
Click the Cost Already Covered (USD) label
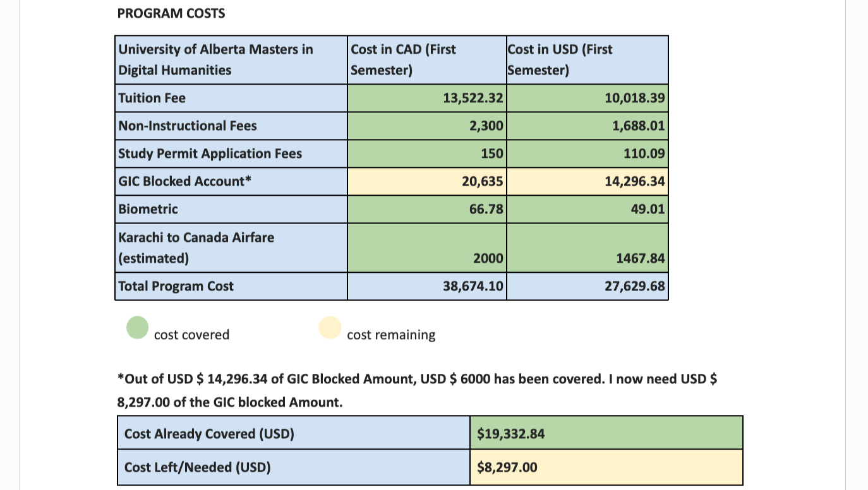click(209, 434)
